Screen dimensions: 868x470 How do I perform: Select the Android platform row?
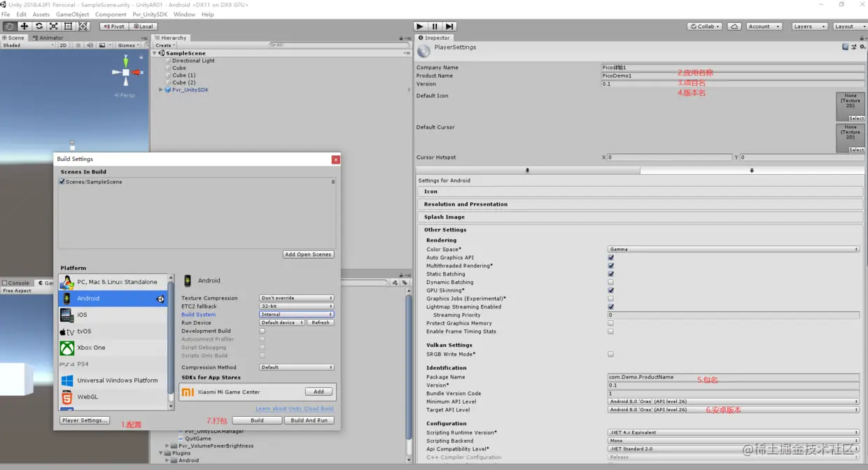pyautogui.click(x=113, y=299)
